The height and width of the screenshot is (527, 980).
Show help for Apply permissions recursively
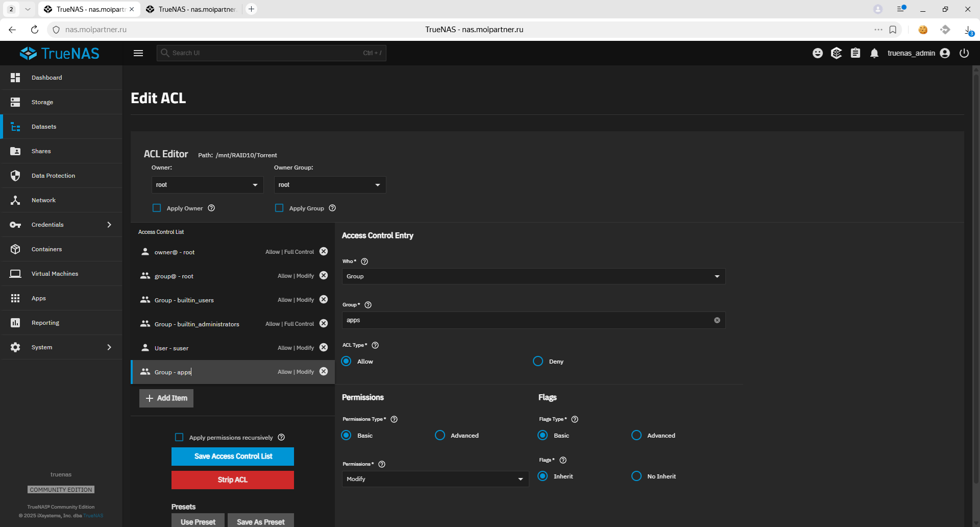pyautogui.click(x=281, y=437)
